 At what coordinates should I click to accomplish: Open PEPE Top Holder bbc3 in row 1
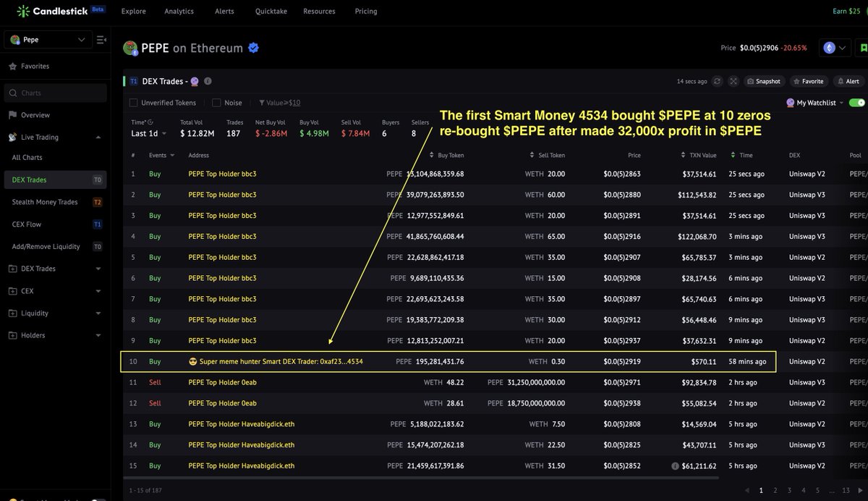[x=222, y=174]
